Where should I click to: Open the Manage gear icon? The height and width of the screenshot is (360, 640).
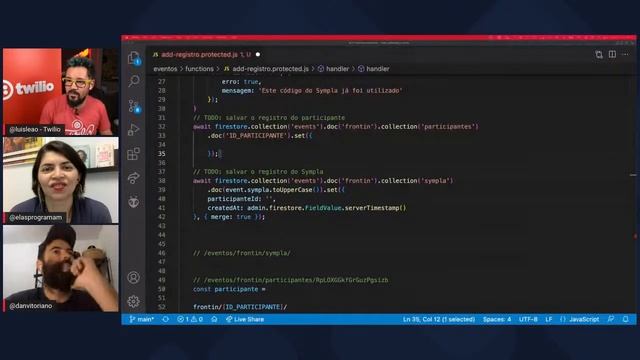coord(133,301)
